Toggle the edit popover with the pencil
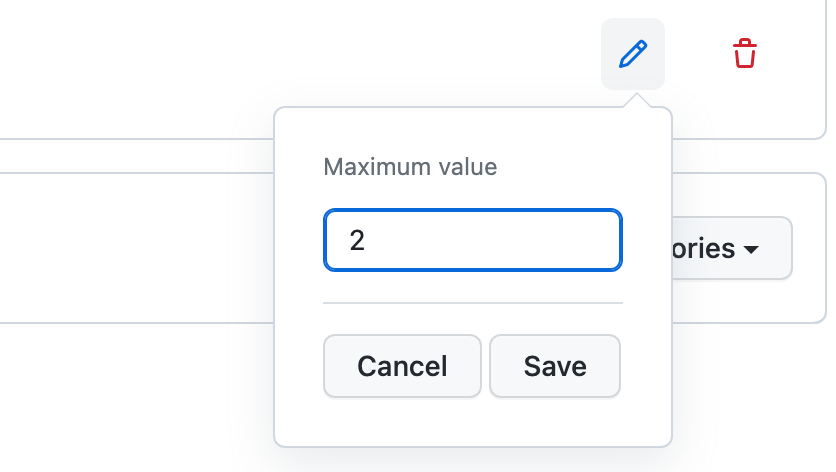The width and height of the screenshot is (836, 472). click(x=633, y=54)
